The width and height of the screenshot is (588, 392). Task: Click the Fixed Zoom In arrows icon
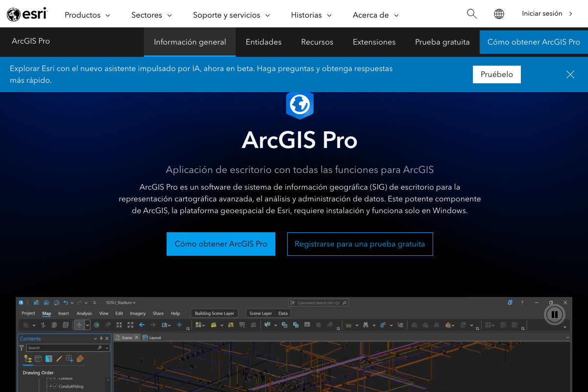119,324
